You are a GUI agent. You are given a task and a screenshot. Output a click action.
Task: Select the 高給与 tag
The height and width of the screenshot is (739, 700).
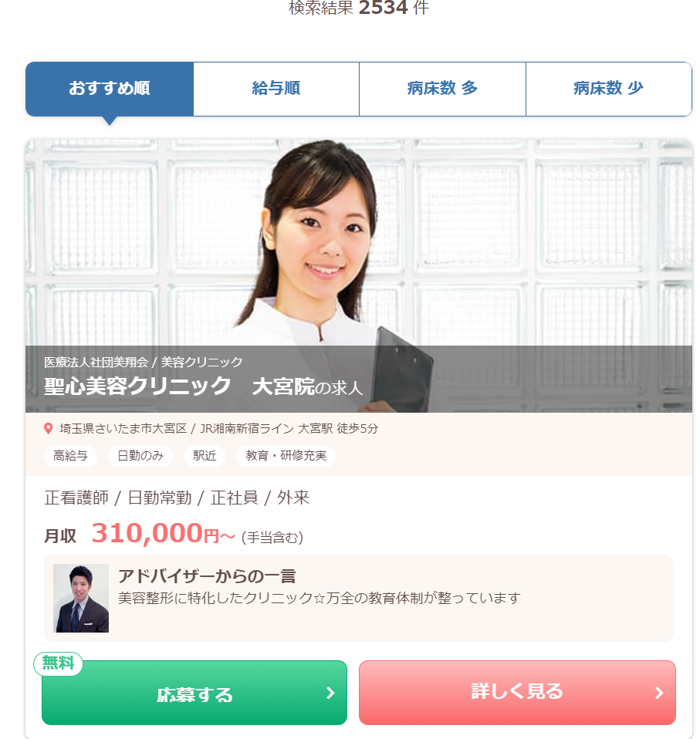pyautogui.click(x=70, y=456)
